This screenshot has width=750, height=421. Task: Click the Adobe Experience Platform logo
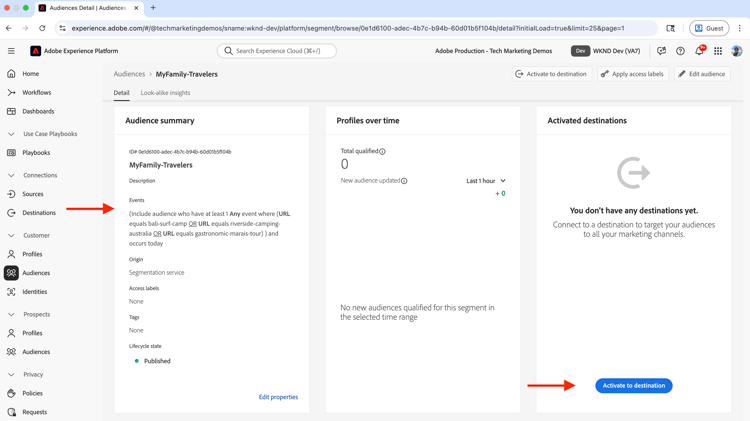(x=35, y=51)
